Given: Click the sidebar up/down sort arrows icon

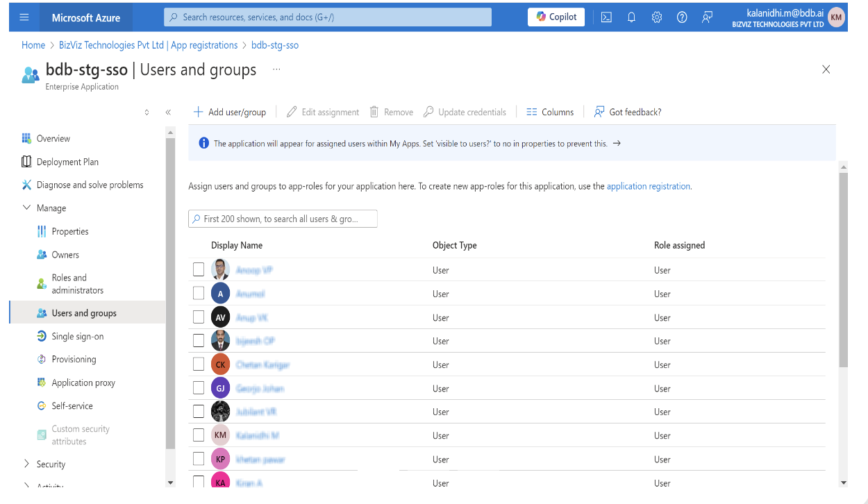Looking at the screenshot, I should coord(147,112).
